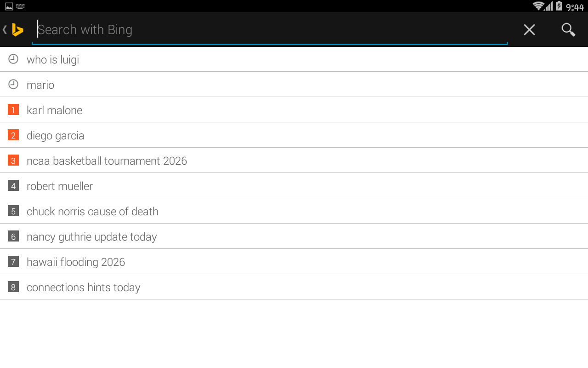Choose the 'karl malone' trending suggestion

click(55, 110)
